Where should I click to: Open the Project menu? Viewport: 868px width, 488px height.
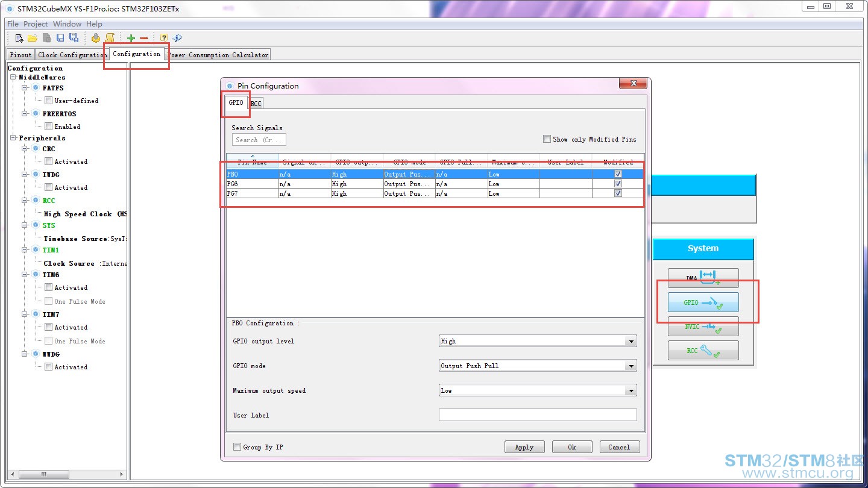pos(36,24)
